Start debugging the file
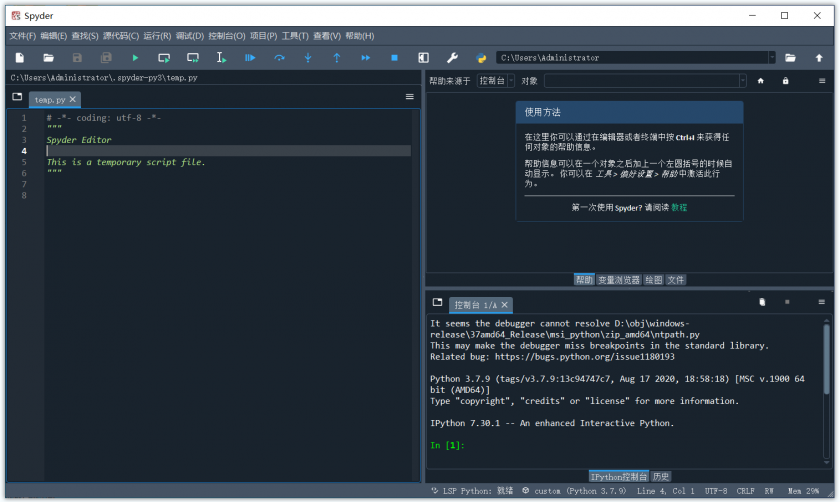The height and width of the screenshot is (502, 840). point(250,57)
